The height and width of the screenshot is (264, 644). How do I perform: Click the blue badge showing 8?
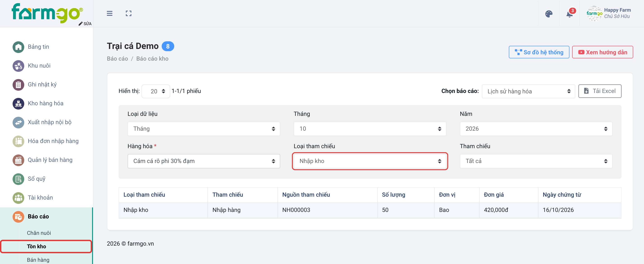(x=168, y=46)
